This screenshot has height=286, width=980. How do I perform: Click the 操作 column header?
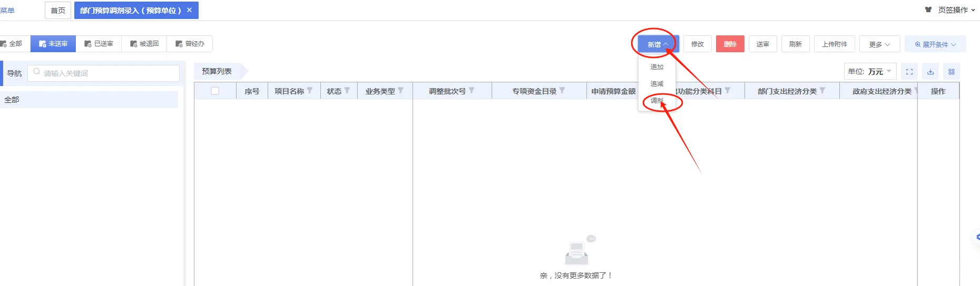[x=938, y=91]
